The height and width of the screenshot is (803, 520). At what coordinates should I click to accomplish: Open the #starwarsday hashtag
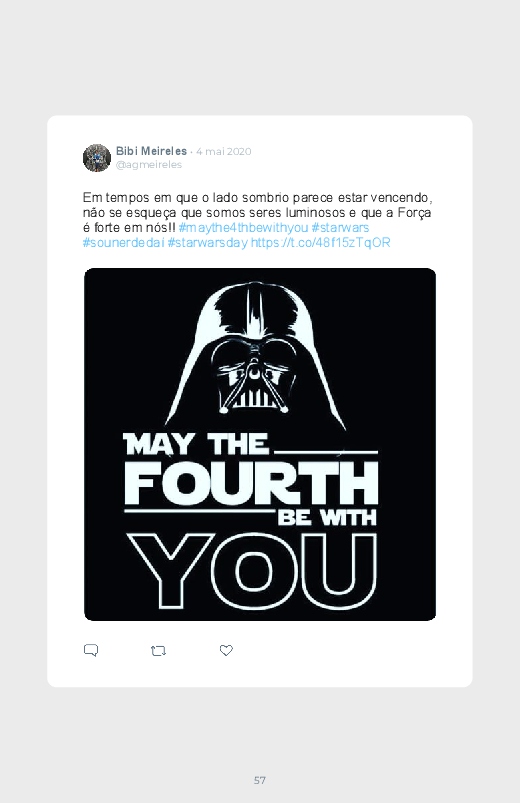(x=208, y=243)
